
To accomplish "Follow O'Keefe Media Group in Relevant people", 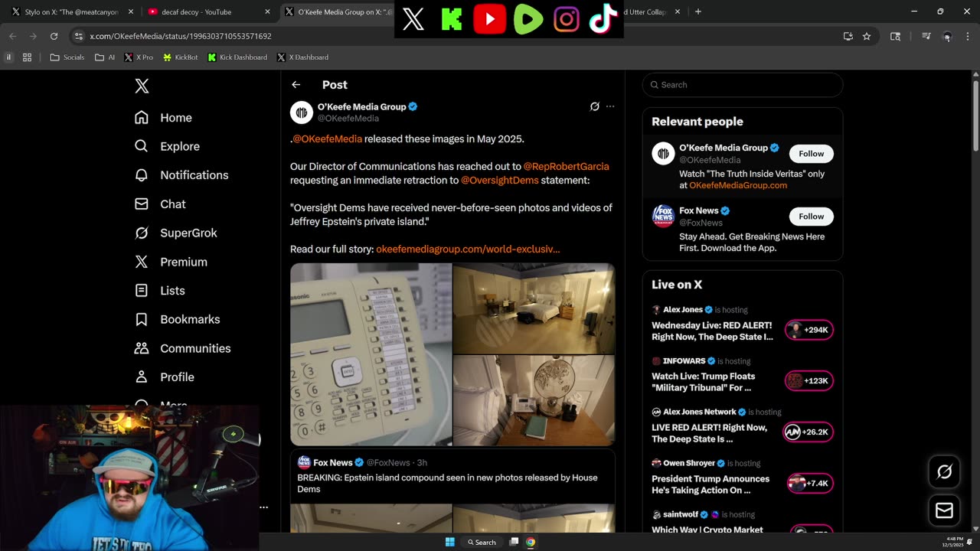I will (812, 154).
